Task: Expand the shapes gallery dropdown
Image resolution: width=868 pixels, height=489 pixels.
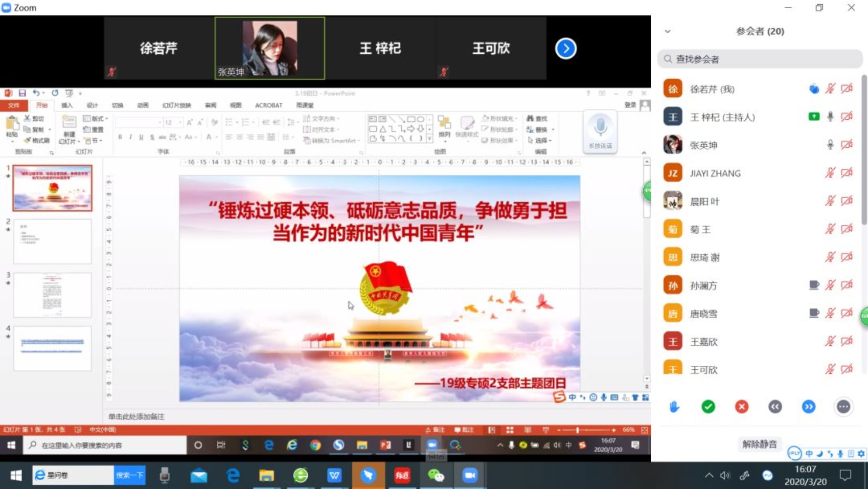Action: (429, 139)
